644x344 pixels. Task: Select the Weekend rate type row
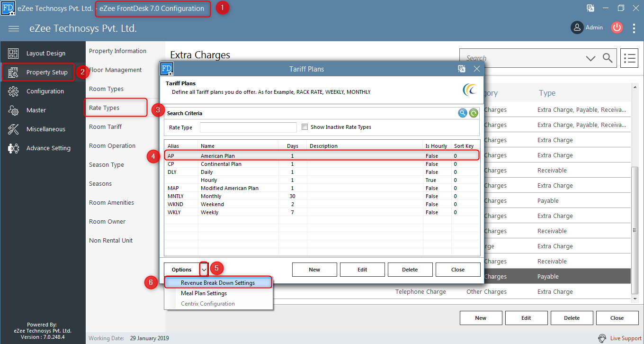coord(322,204)
